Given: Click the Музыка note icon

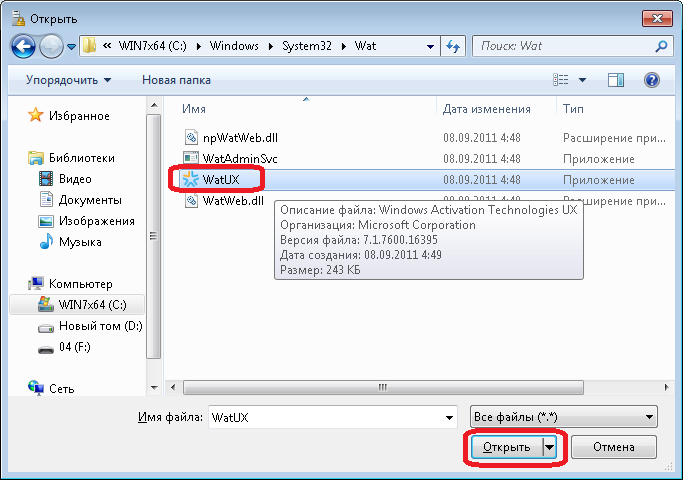Looking at the screenshot, I should coord(46,241).
